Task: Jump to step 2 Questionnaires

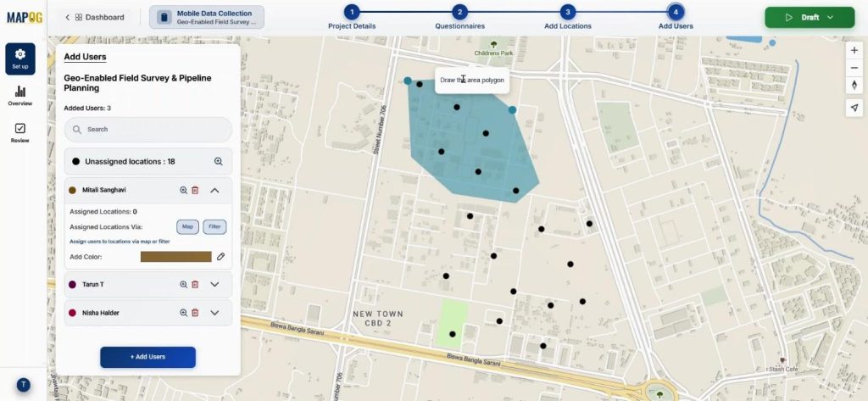Action: point(459,12)
